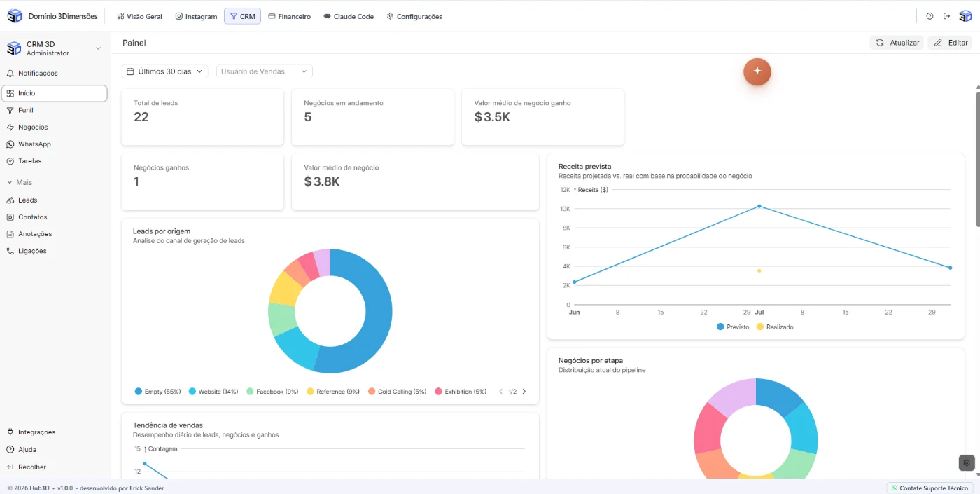Click the gear widget at bottom right
Viewport: 980px width, 494px height.
[967, 462]
